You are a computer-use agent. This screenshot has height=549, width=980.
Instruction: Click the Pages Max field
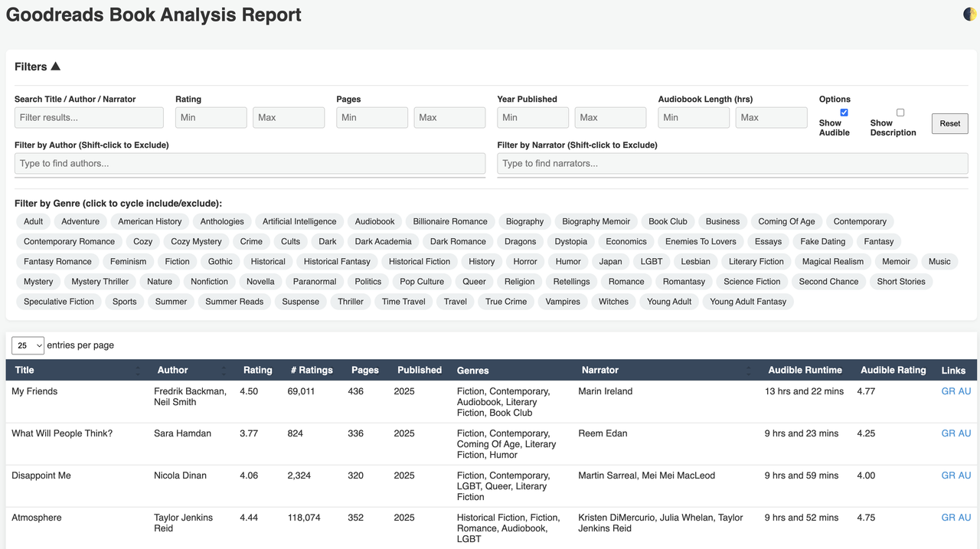449,117
